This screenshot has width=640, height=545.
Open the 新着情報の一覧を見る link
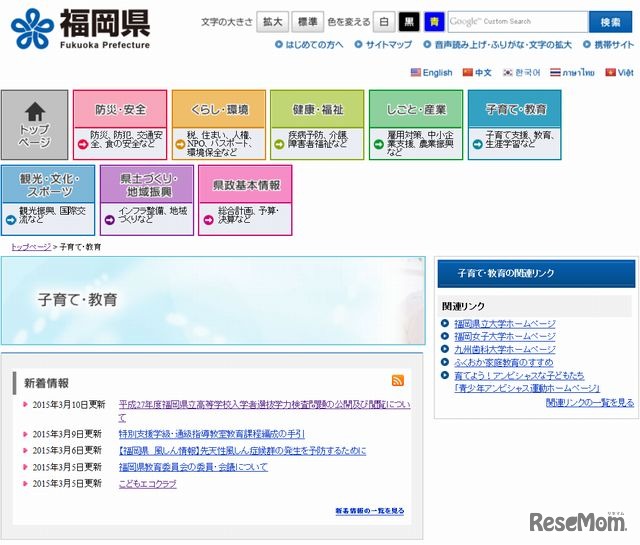(370, 511)
